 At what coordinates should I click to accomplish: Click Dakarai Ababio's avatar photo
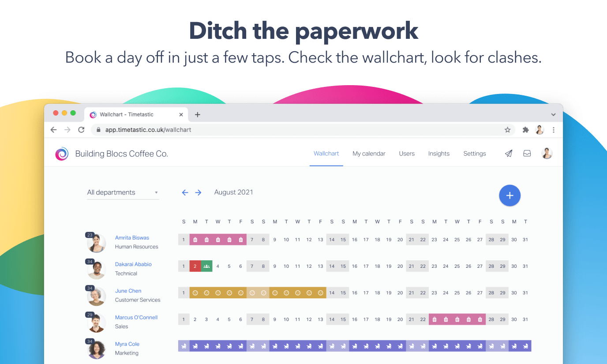click(x=97, y=270)
